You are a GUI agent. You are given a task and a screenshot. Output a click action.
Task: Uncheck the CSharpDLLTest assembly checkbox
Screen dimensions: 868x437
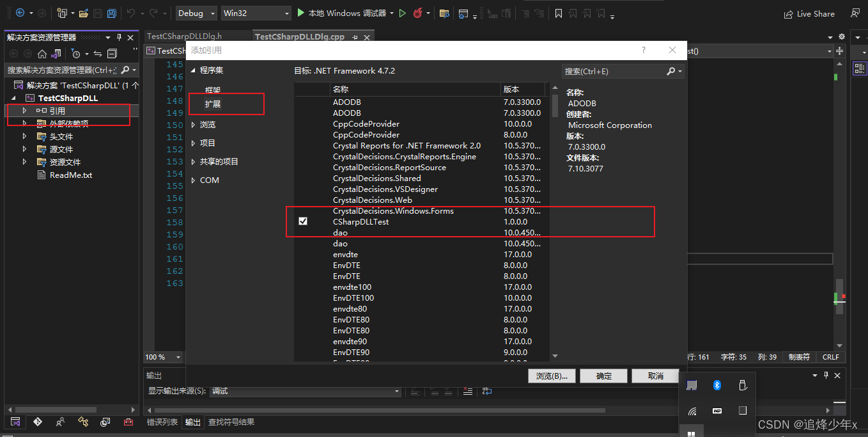point(303,221)
